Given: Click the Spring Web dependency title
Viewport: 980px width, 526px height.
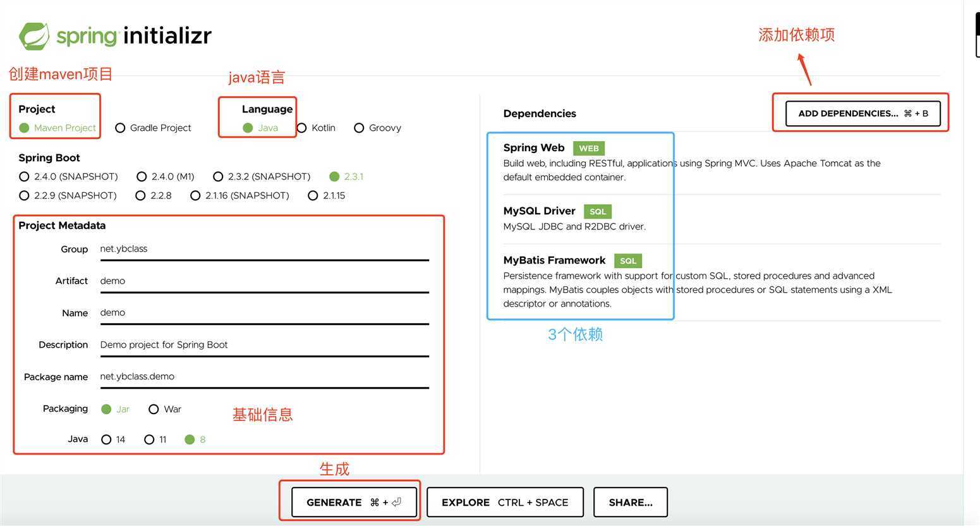Looking at the screenshot, I should (534, 148).
